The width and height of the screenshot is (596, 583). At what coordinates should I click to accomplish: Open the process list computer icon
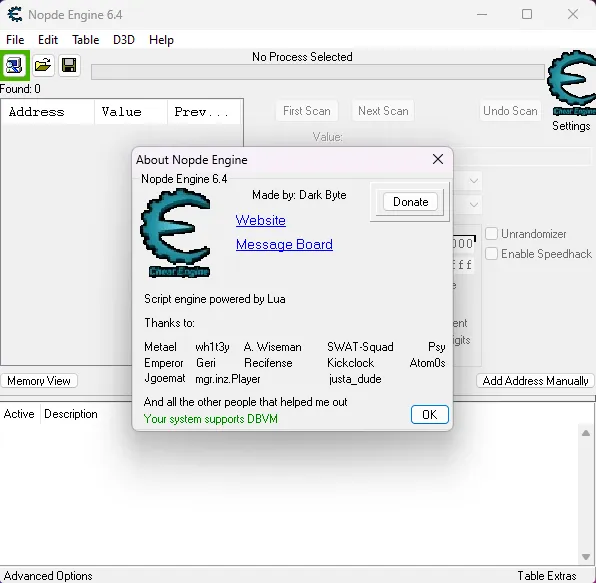tap(14, 65)
